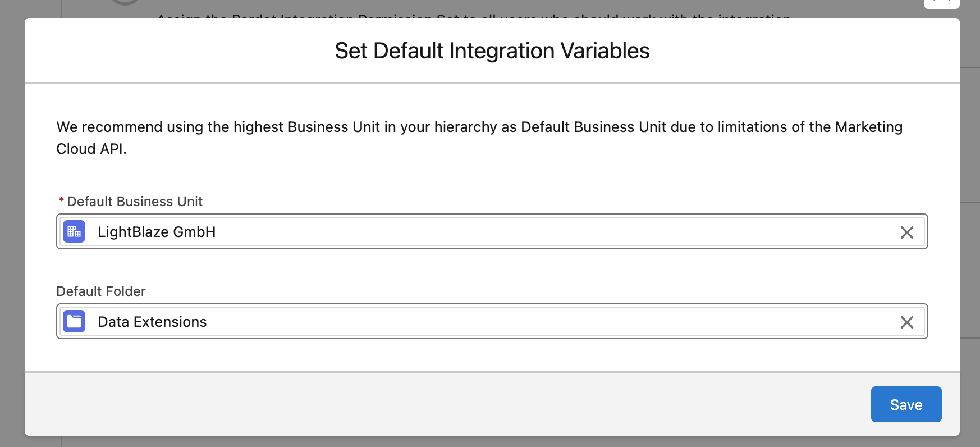
Task: Click the Default Business Unit field label
Action: point(135,202)
